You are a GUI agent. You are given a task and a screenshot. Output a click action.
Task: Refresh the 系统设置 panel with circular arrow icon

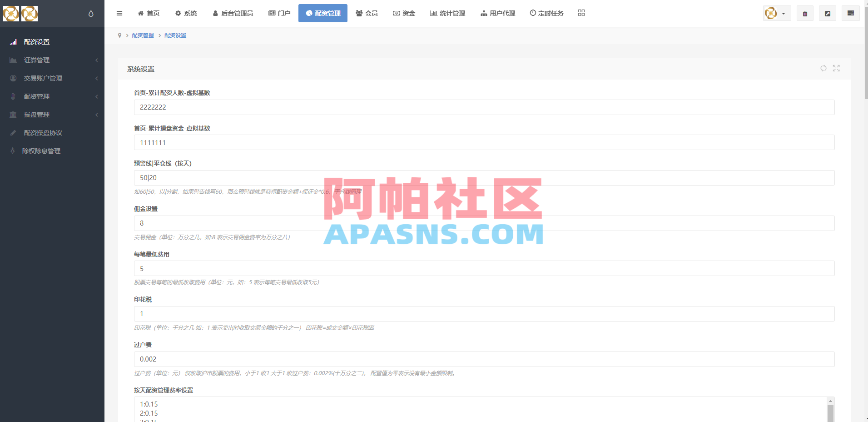(x=823, y=68)
